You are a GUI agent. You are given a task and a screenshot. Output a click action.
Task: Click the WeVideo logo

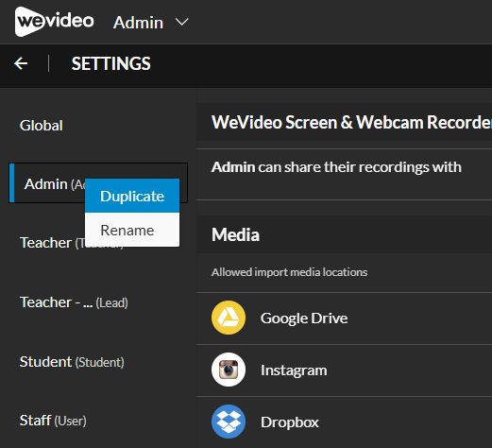pyautogui.click(x=54, y=22)
